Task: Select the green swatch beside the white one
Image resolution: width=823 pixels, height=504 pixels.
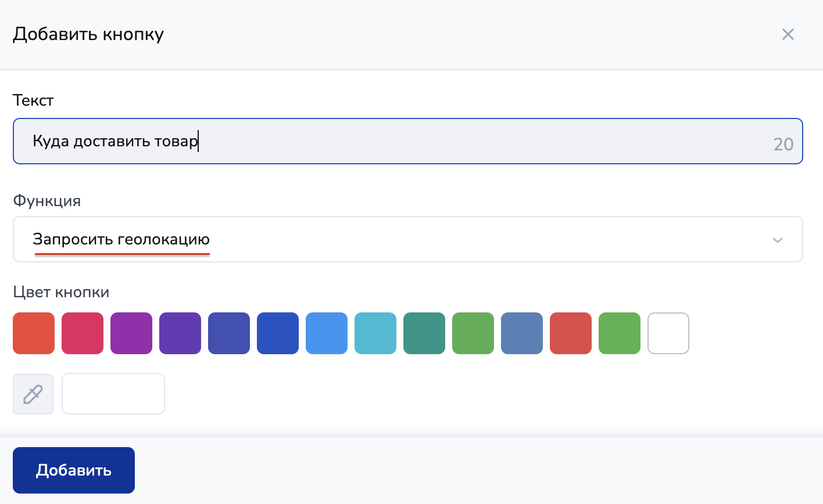Action: 620,333
